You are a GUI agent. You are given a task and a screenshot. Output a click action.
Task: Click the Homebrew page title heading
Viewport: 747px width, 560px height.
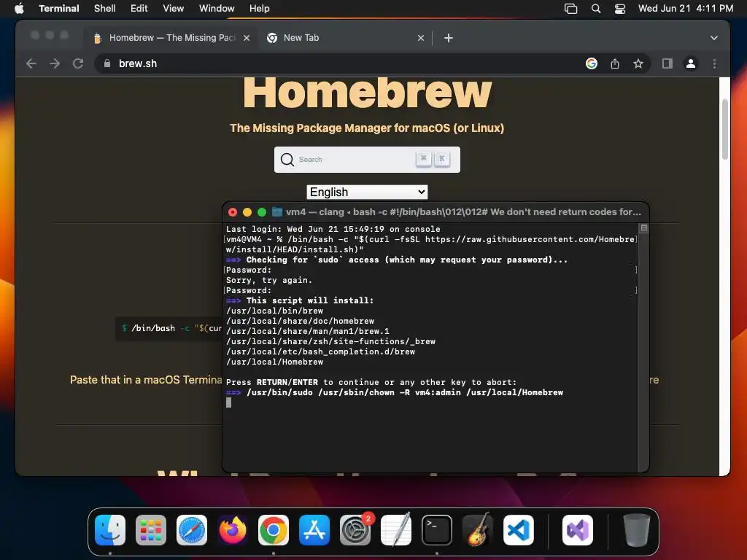pyautogui.click(x=367, y=93)
